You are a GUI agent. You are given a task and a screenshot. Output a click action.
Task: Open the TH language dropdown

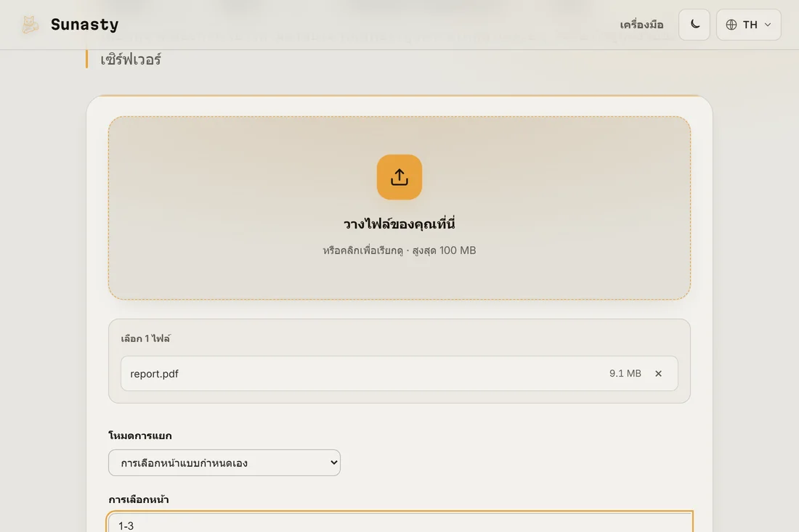coord(749,25)
